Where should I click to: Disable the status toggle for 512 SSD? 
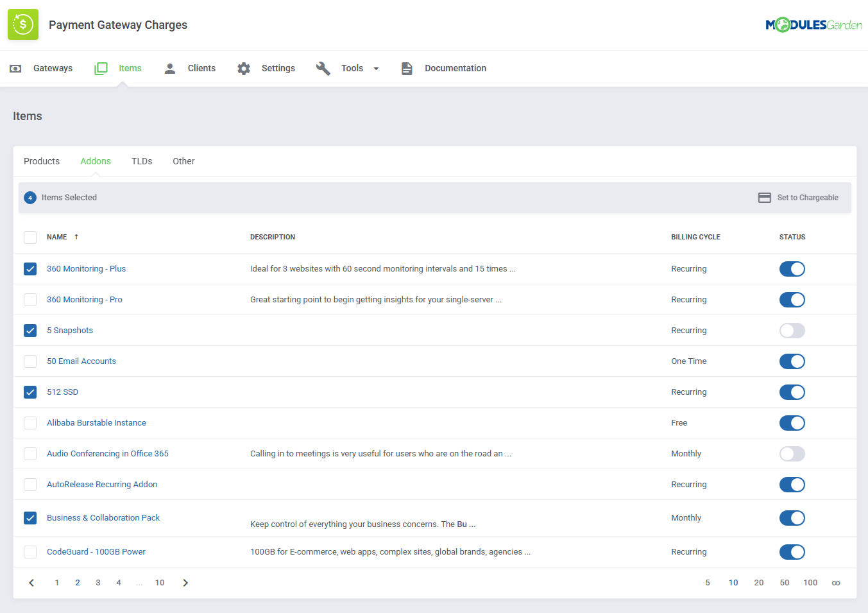pyautogui.click(x=792, y=392)
